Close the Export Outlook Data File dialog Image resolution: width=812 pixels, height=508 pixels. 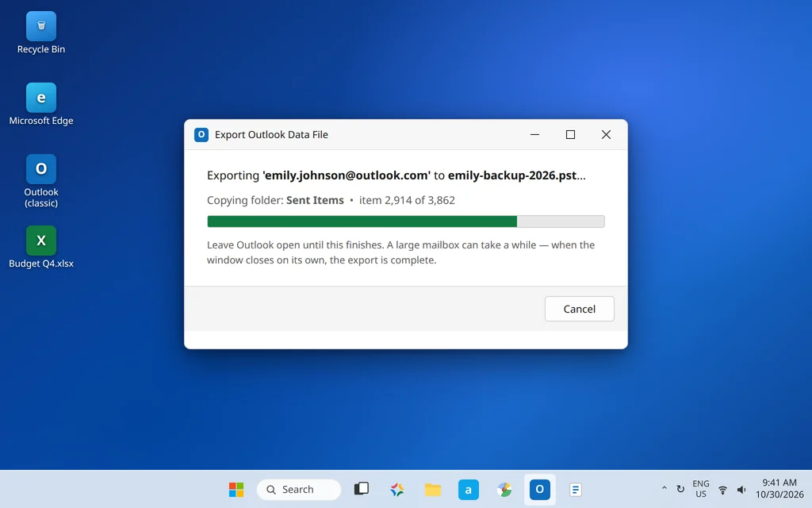(x=606, y=135)
